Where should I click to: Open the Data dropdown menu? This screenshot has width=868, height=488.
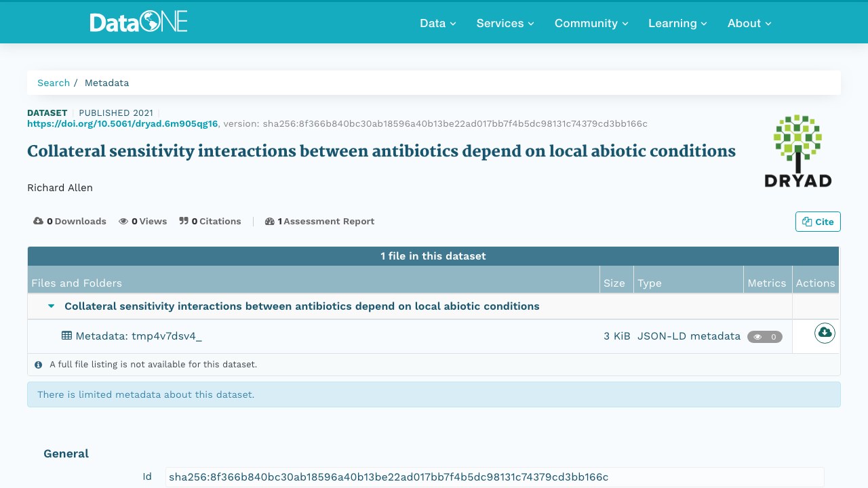click(438, 23)
